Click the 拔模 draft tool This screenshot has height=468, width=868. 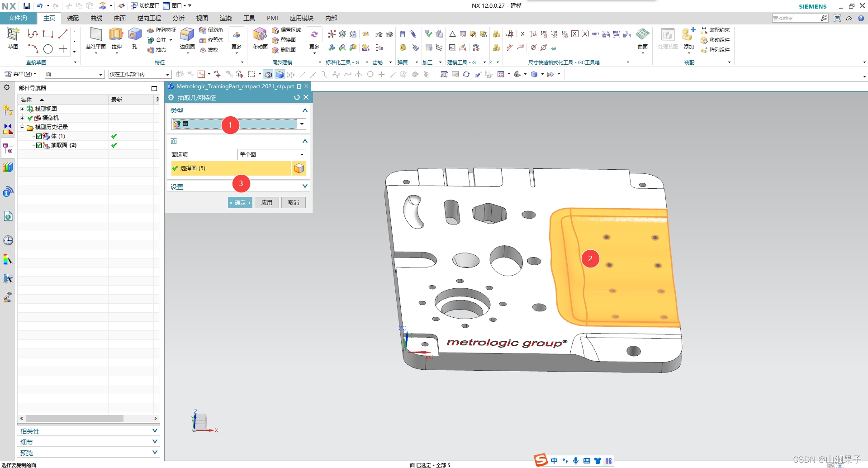tap(209, 50)
